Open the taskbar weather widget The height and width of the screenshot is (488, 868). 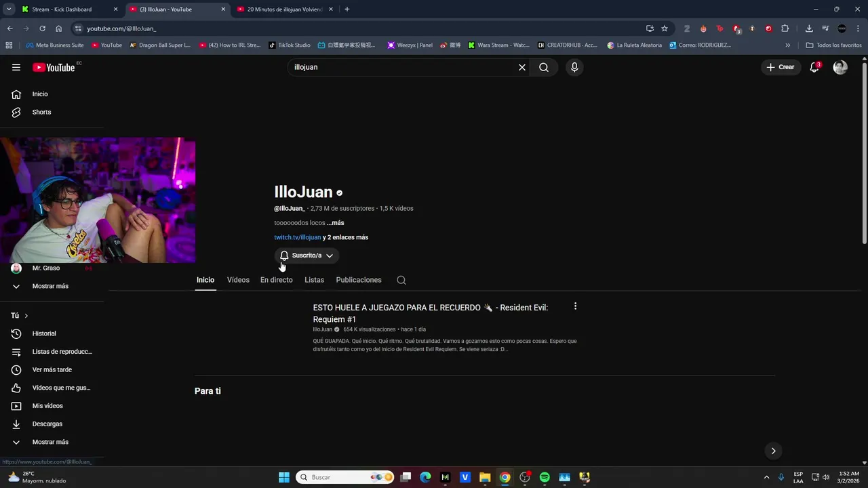point(37,477)
